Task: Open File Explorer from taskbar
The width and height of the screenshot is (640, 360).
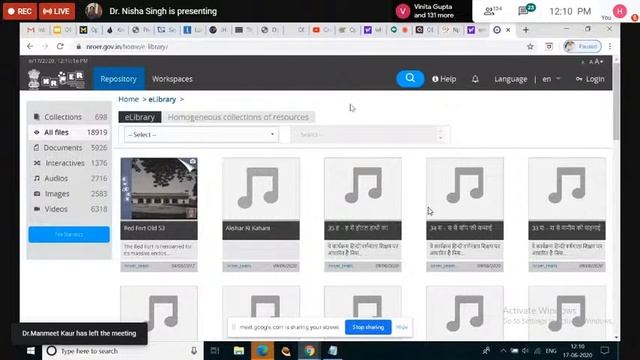Action: click(239, 351)
